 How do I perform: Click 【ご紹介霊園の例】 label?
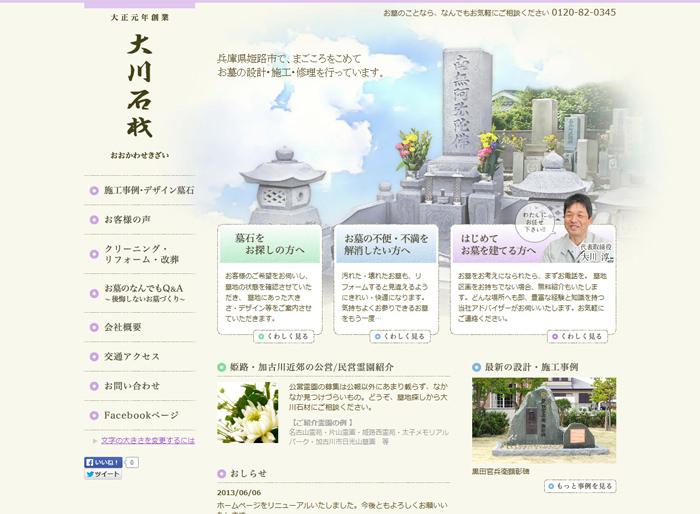click(322, 422)
